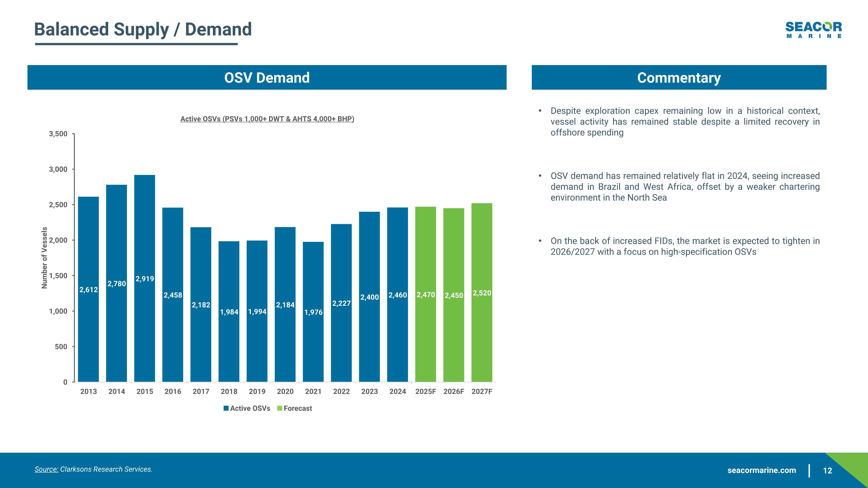Click the Active OSVs legend text

[250, 408]
